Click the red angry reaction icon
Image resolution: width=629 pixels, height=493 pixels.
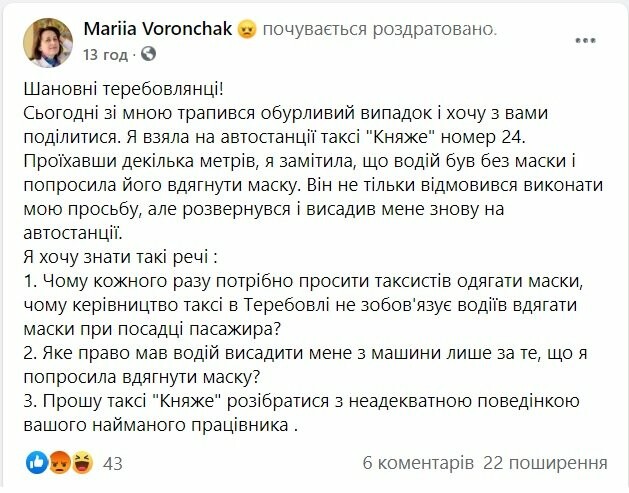point(60,463)
